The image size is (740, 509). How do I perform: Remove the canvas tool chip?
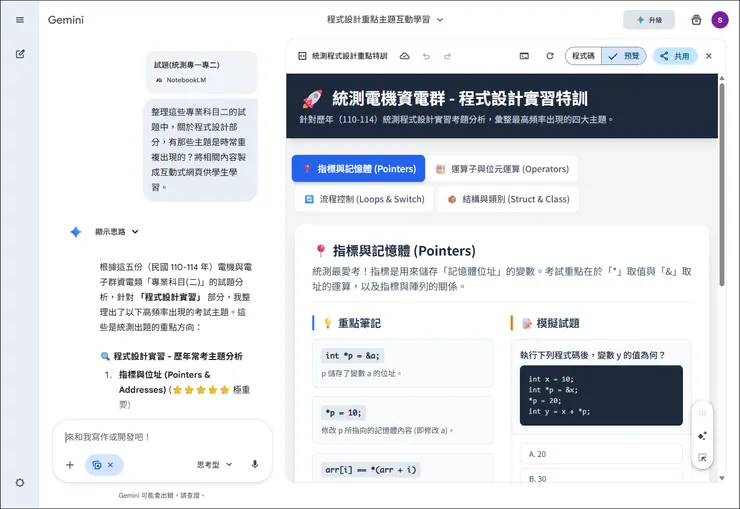[110, 465]
